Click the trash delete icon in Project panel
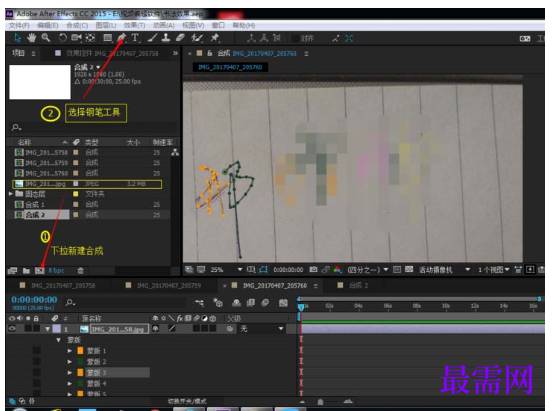 [x=81, y=270]
